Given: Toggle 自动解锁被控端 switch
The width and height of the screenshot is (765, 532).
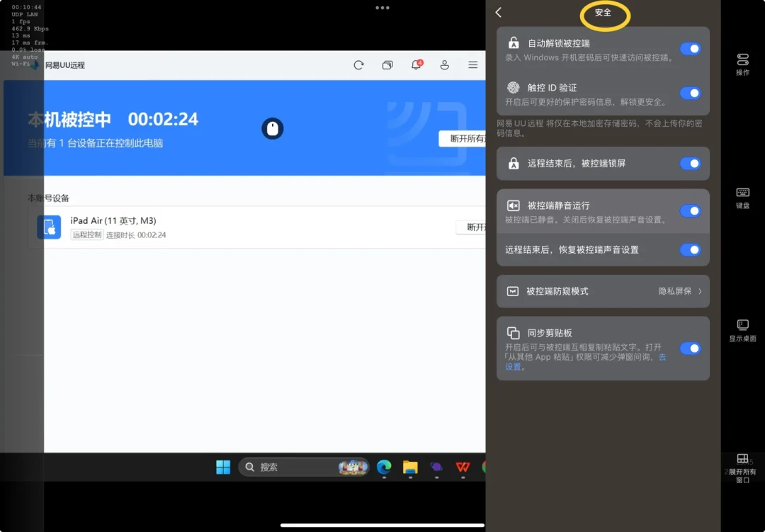Looking at the screenshot, I should [691, 49].
